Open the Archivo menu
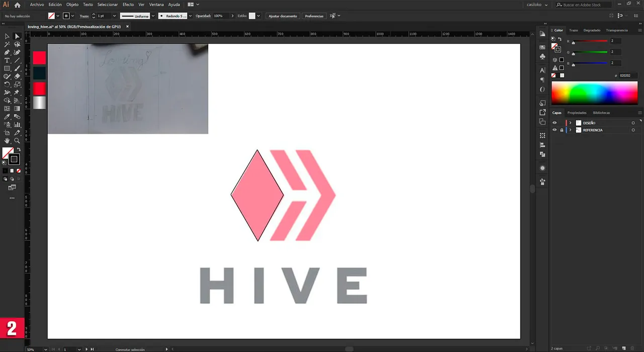Image resolution: width=644 pixels, height=352 pixels. [x=37, y=5]
